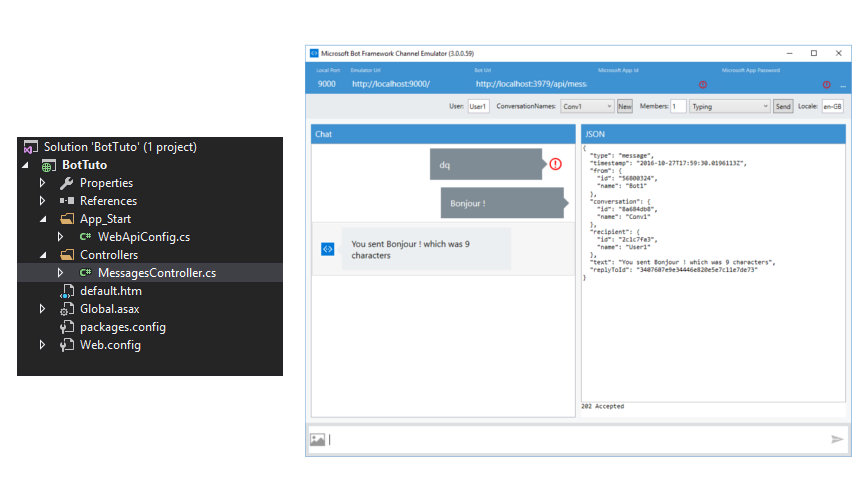Expand the References node
860x498 pixels.
point(43,201)
